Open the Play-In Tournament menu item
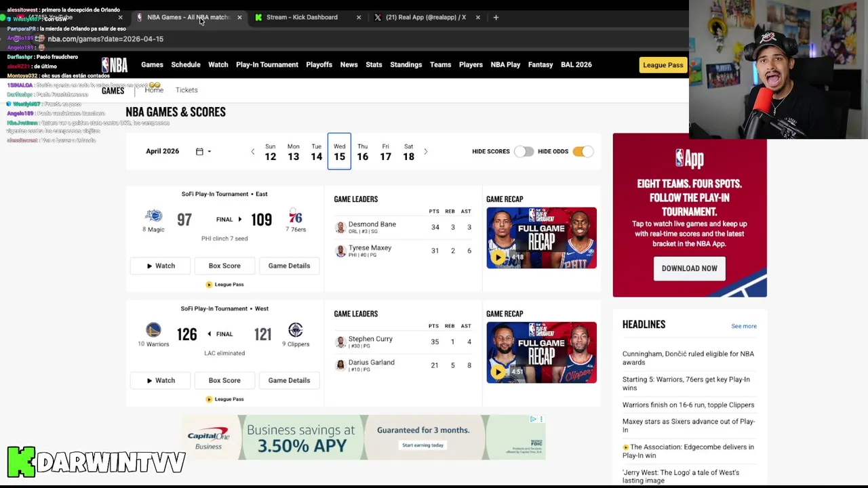 pos(267,65)
